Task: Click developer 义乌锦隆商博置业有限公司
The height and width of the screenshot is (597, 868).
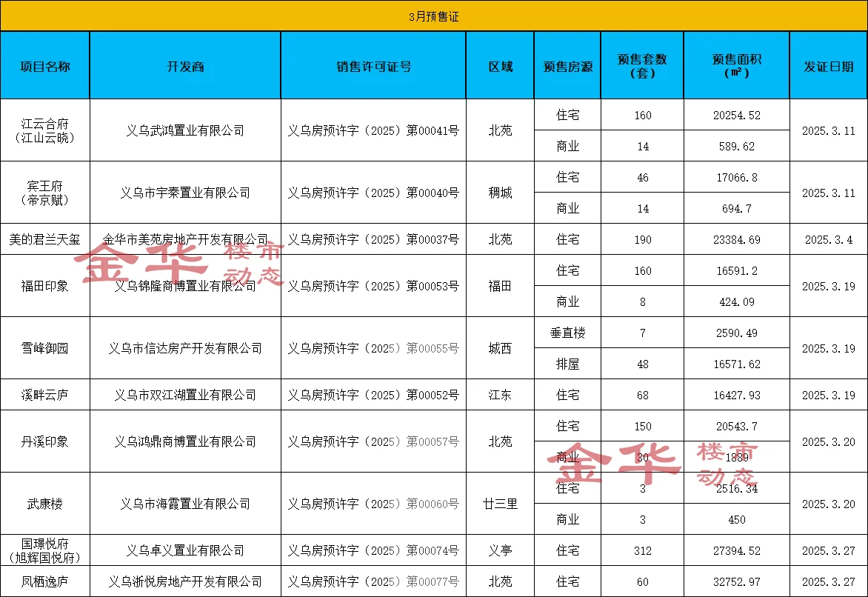Action: (x=185, y=286)
